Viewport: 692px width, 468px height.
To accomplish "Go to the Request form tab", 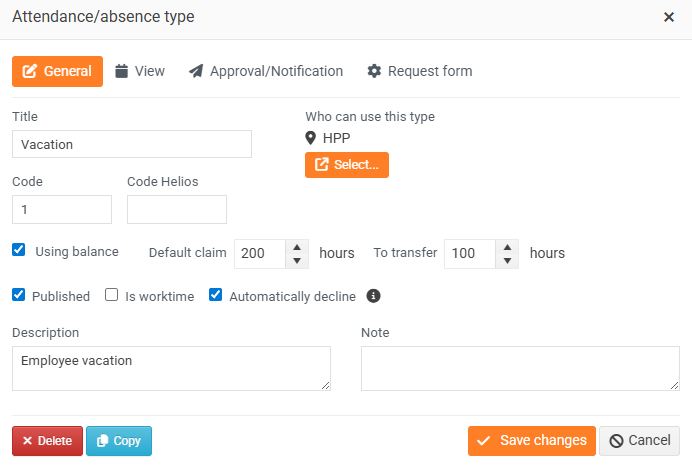I will coord(420,71).
